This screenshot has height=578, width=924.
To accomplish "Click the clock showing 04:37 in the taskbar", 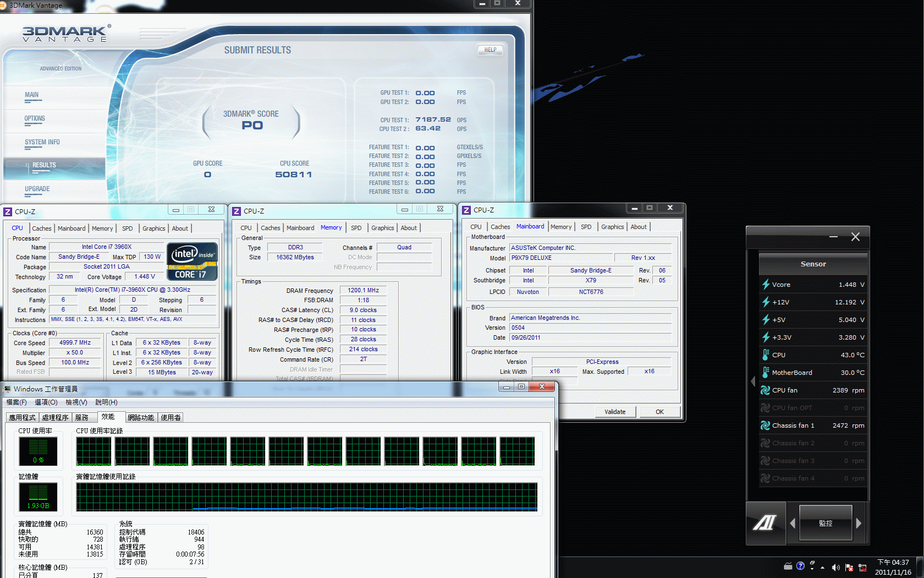I will point(893,568).
